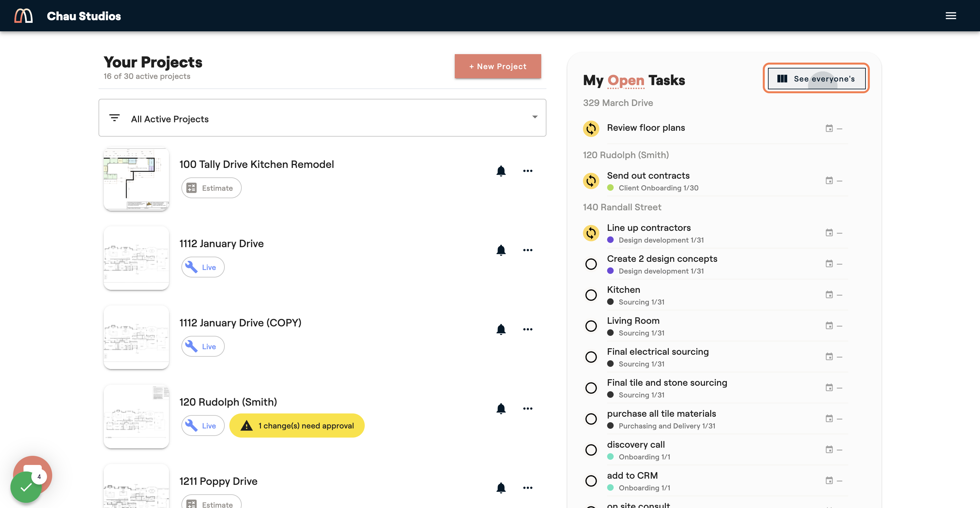Open more options for 1112 January Drive
Viewport: 980px width, 508px height.
[x=528, y=250]
